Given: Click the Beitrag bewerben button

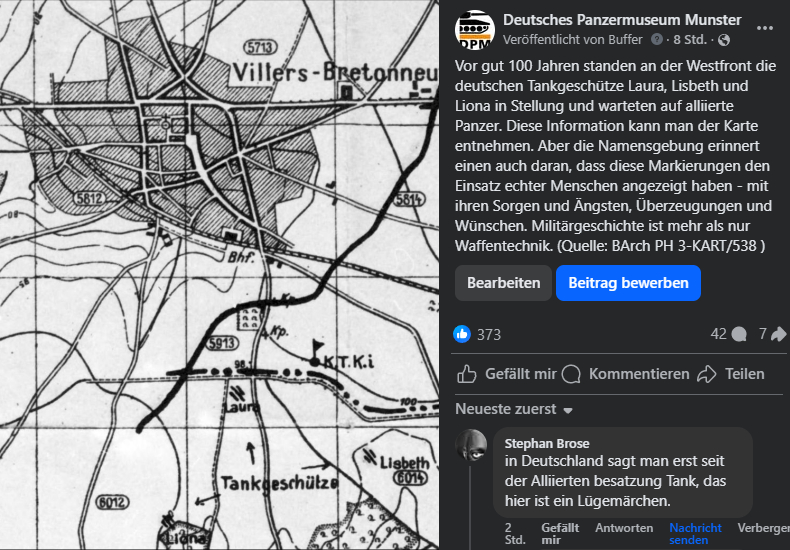Looking at the screenshot, I should [x=628, y=283].
